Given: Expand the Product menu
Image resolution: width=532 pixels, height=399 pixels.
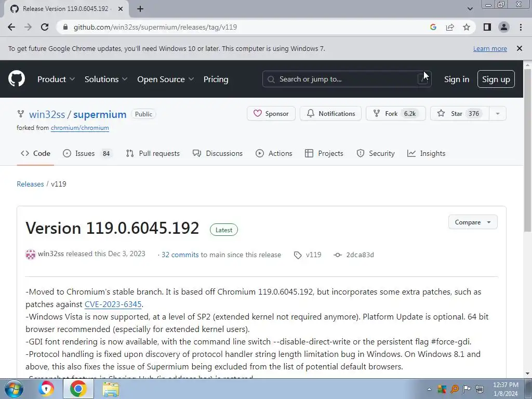Looking at the screenshot, I should (56, 79).
